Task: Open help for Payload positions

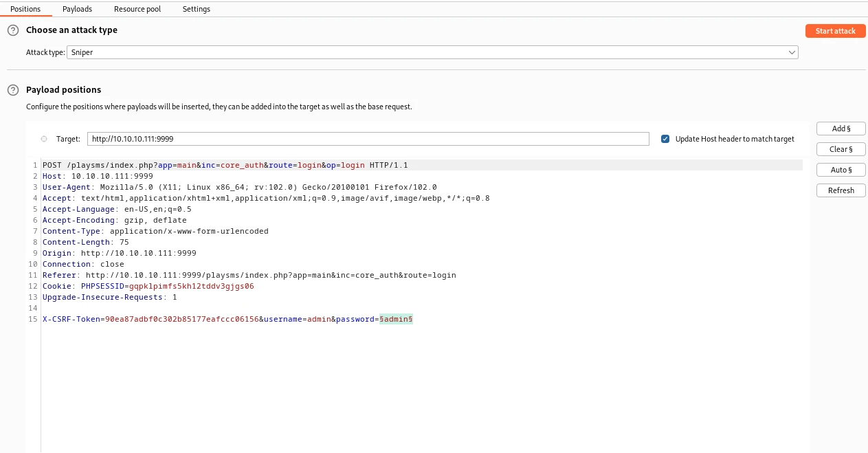Action: point(12,89)
